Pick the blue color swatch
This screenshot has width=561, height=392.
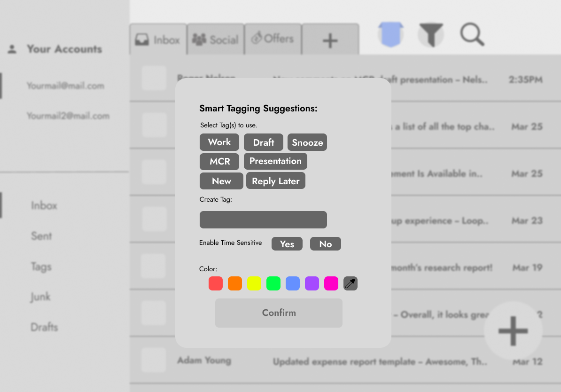[293, 283]
